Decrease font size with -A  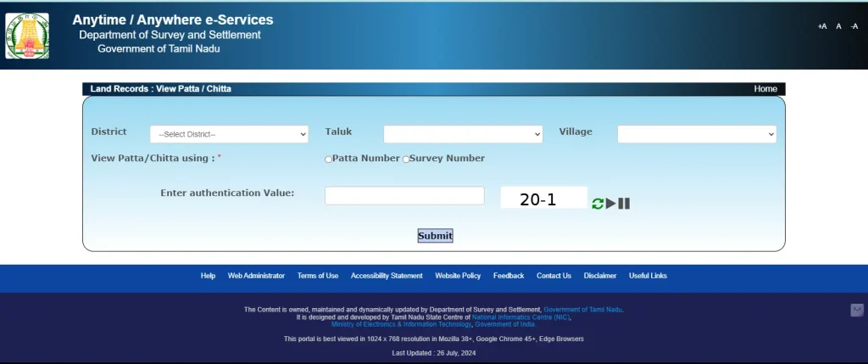(x=854, y=26)
